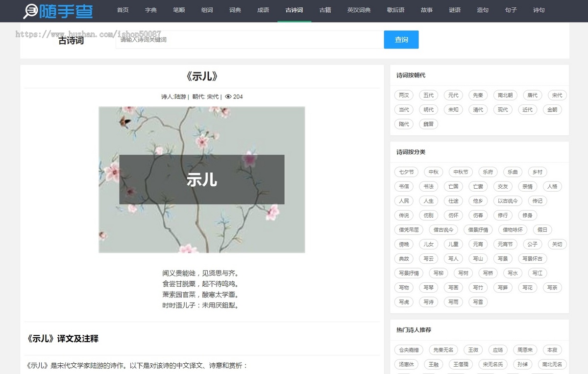The width and height of the screenshot is (588, 374).
Task: Open the 句子 navigation item
Action: pos(511,10)
